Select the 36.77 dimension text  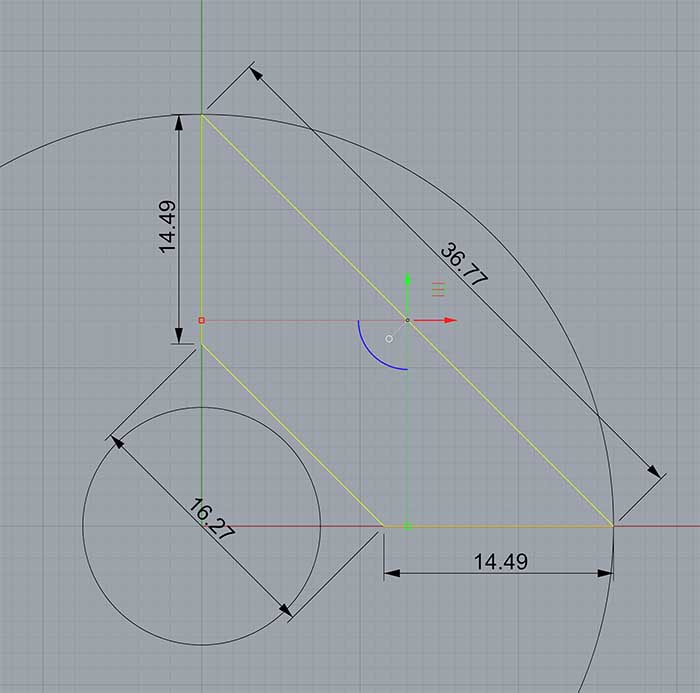coord(464,264)
